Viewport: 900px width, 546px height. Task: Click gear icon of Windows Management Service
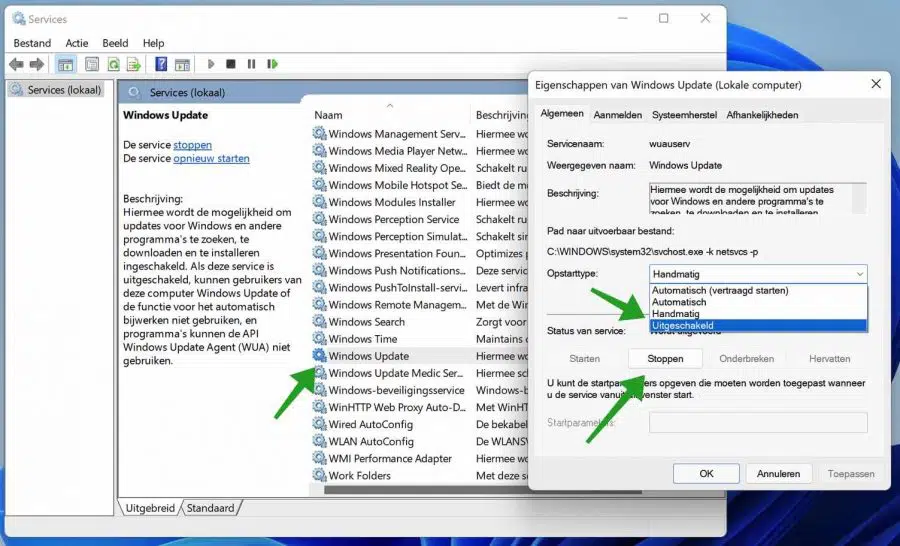point(319,134)
